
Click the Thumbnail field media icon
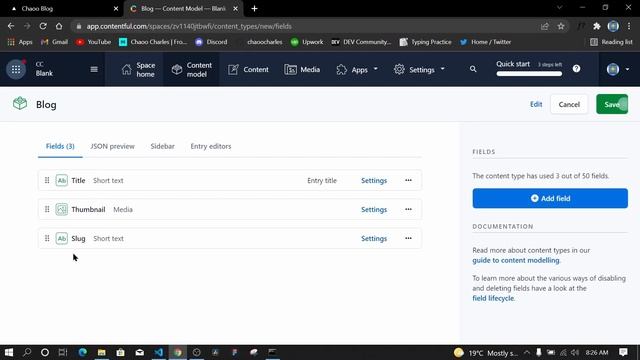62,209
